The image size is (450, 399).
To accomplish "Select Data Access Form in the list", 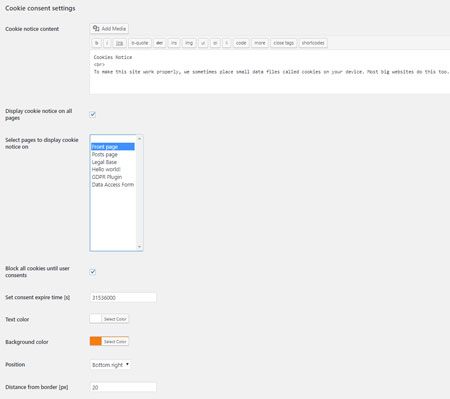I will [x=113, y=185].
